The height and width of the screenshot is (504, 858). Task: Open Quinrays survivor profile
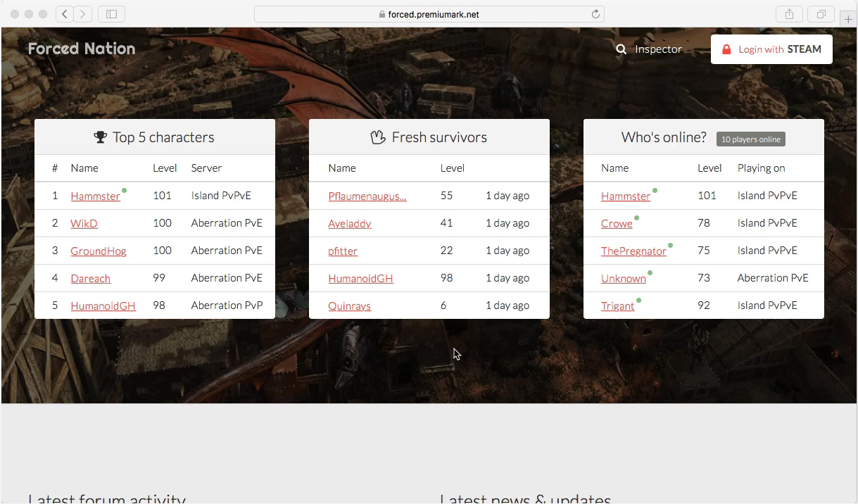(349, 306)
